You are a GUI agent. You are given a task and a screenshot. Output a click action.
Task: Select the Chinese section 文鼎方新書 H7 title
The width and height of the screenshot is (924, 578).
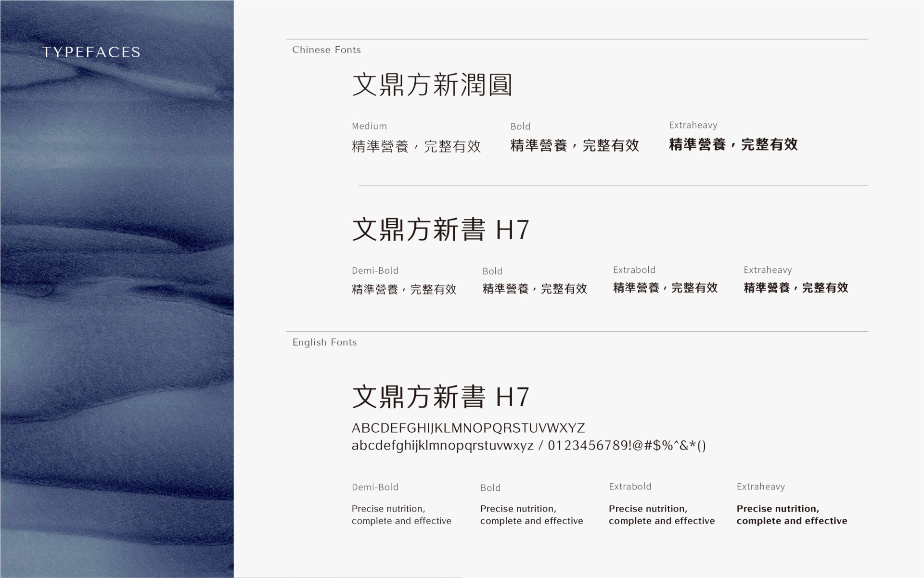(x=440, y=230)
